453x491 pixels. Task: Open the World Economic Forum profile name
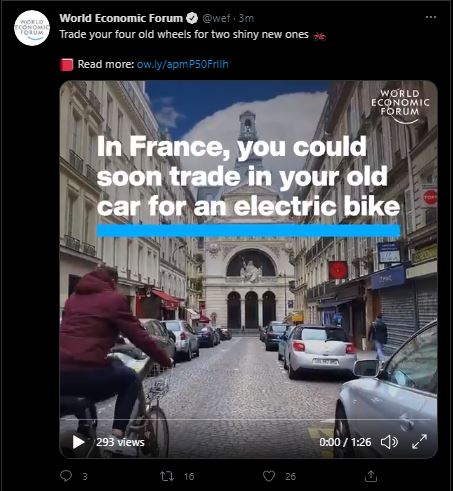coord(121,18)
